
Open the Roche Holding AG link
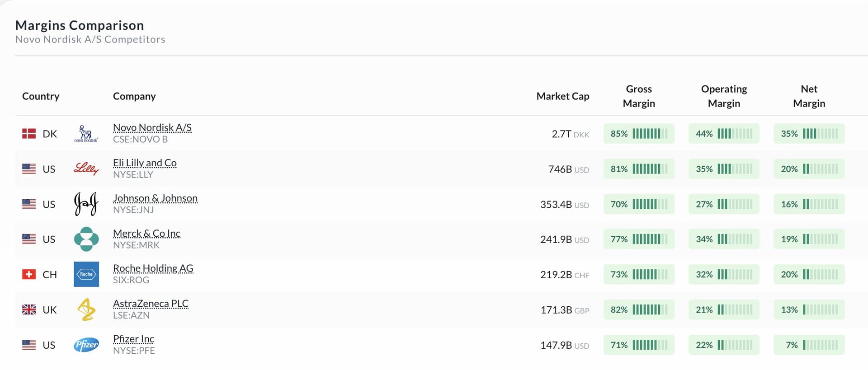point(153,268)
